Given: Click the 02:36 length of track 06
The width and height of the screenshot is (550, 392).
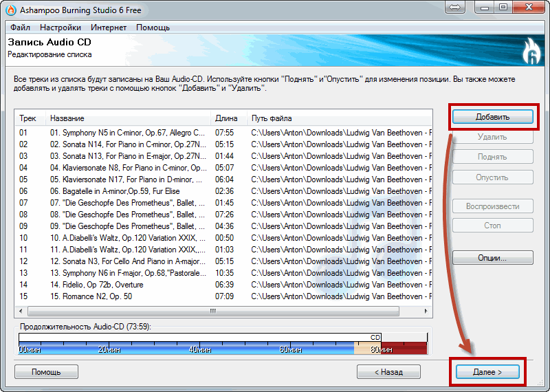Looking at the screenshot, I should [x=225, y=191].
